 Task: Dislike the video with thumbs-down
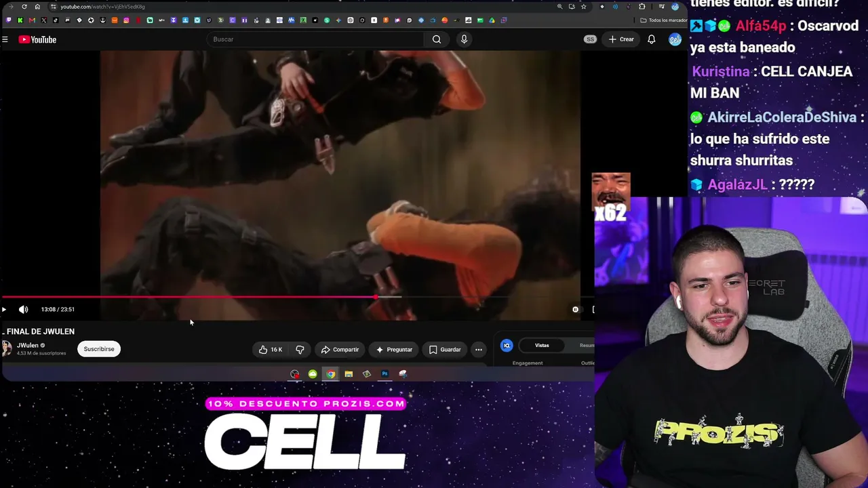[300, 350]
